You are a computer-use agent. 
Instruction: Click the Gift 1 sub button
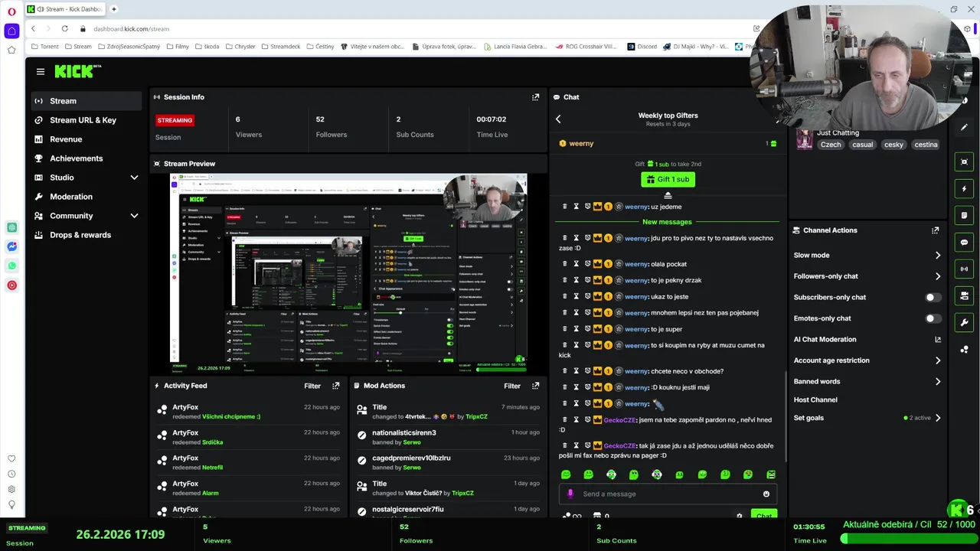click(x=668, y=179)
